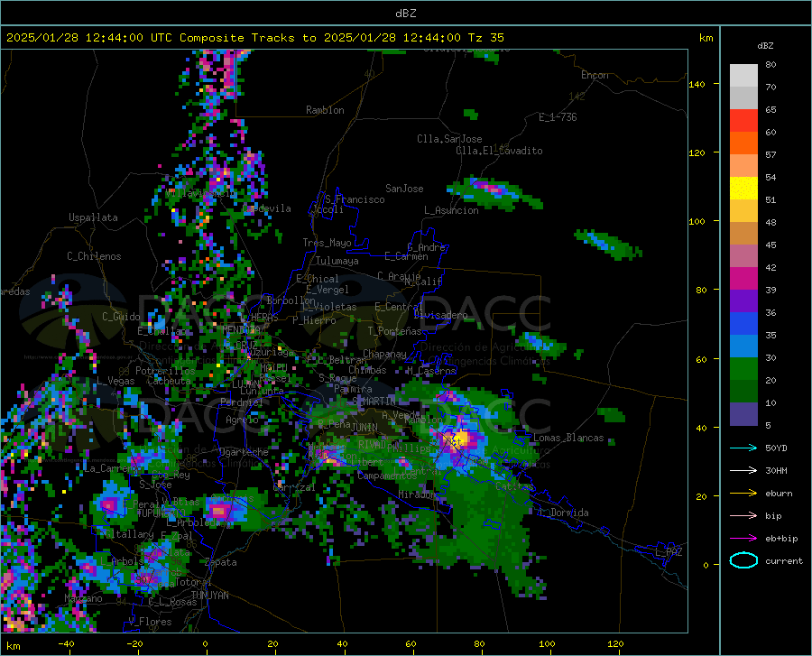Click the V_Flores map label
The width and height of the screenshot is (812, 656).
tap(150, 622)
